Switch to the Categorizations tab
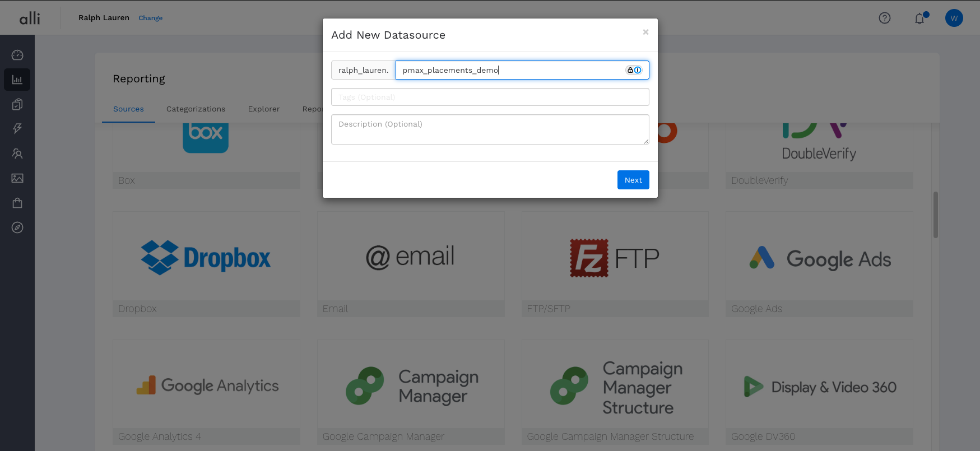The image size is (980, 451). (196, 109)
